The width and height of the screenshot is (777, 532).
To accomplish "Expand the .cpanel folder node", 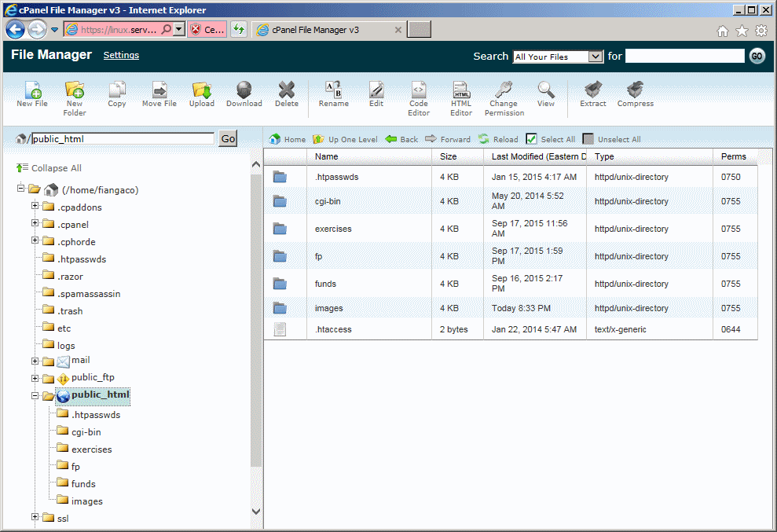I will click(35, 222).
